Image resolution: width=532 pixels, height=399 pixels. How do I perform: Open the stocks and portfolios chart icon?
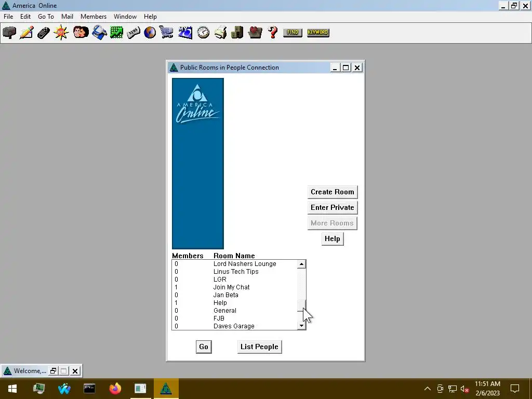[116, 33]
